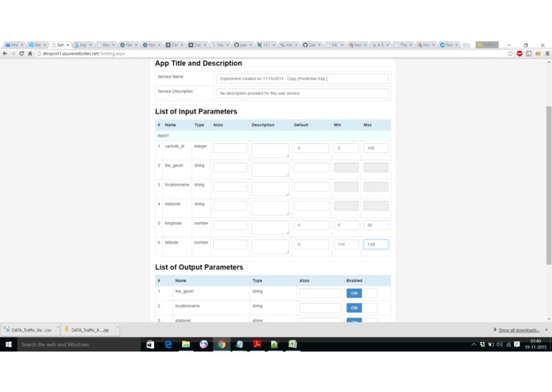Reload the Setting.aspx page

(x=21, y=53)
